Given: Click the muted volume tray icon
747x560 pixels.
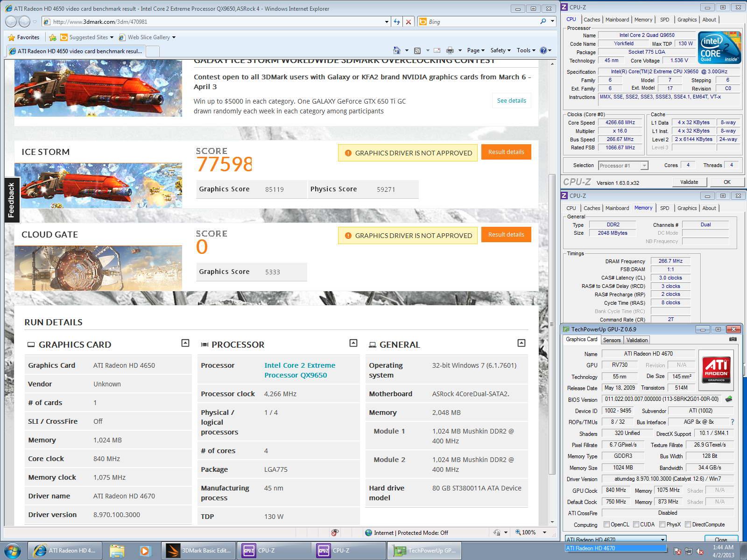Looking at the screenshot, I should pyautogui.click(x=701, y=552).
